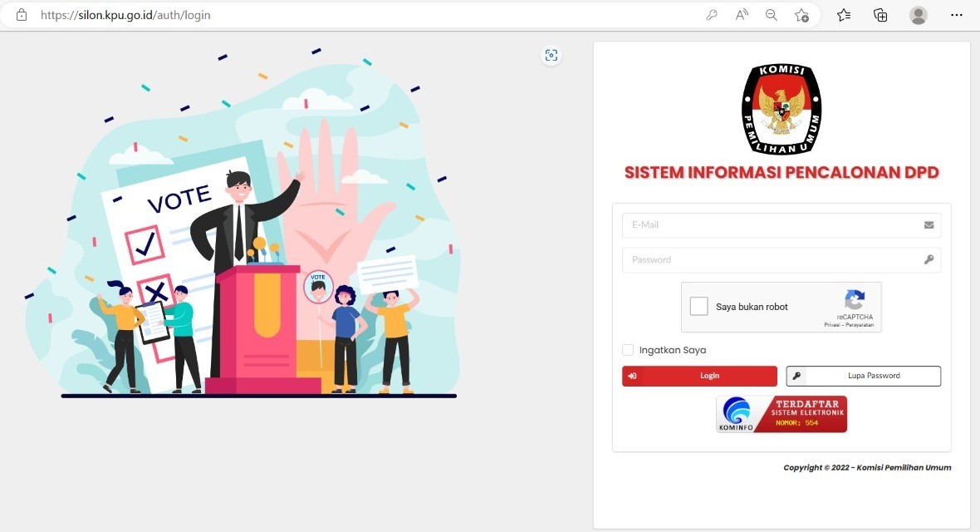Enable the Ingatkan Saya checkbox
This screenshot has height=532, width=980.
tap(628, 350)
